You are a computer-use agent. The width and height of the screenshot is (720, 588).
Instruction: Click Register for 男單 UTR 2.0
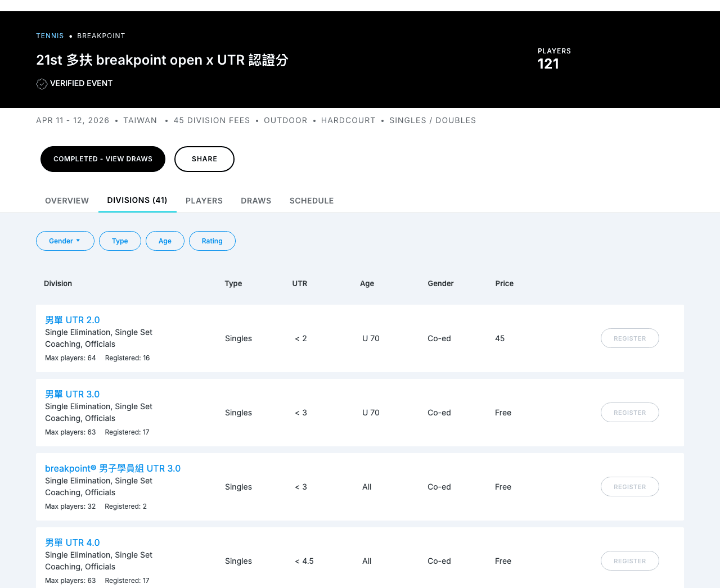[x=630, y=338]
